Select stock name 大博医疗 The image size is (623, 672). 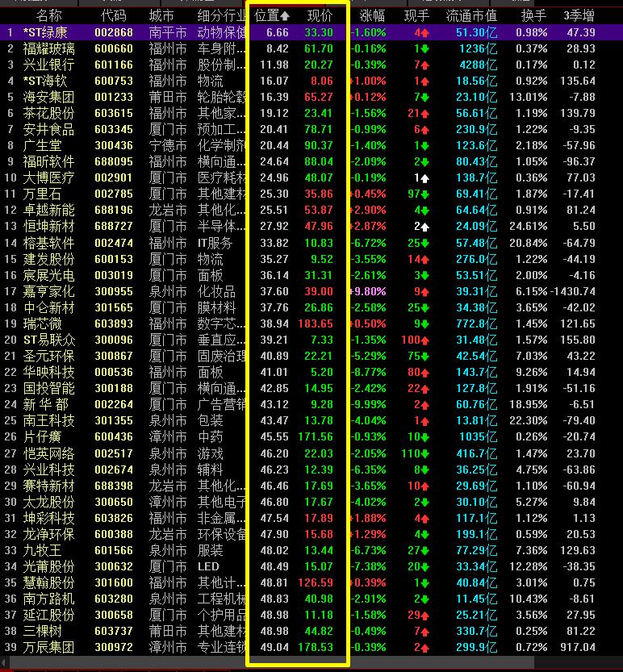tap(49, 178)
